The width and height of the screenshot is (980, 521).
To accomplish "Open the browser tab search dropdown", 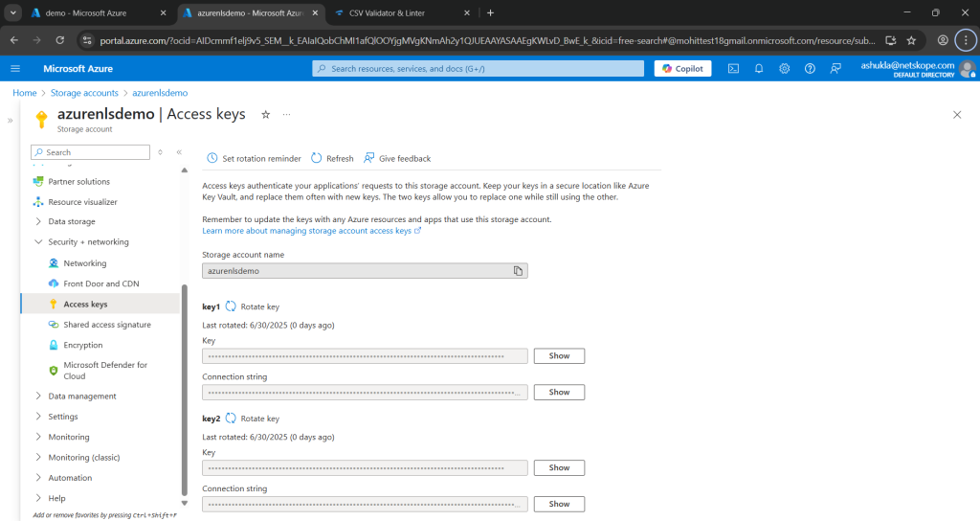I will tap(12, 13).
